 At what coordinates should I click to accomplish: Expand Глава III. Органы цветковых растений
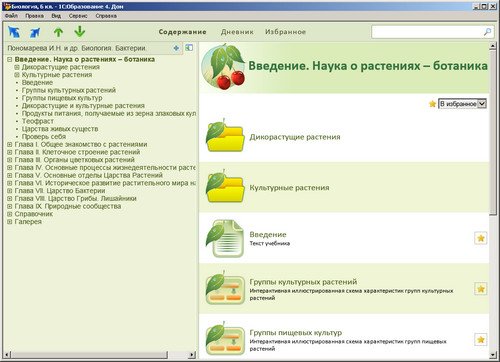click(10, 160)
